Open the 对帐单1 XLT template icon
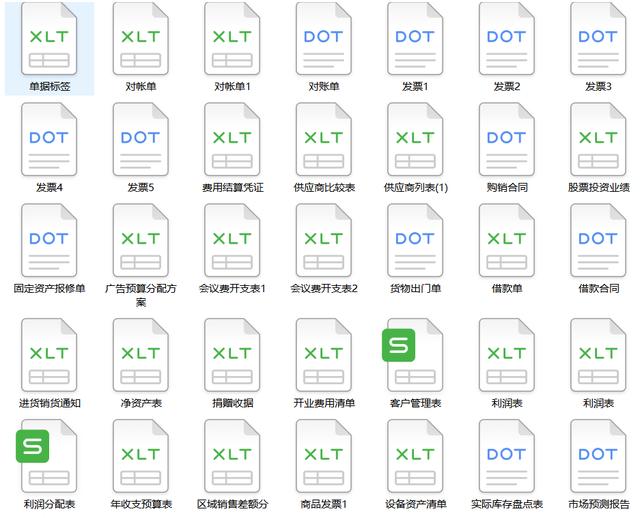 [232, 39]
